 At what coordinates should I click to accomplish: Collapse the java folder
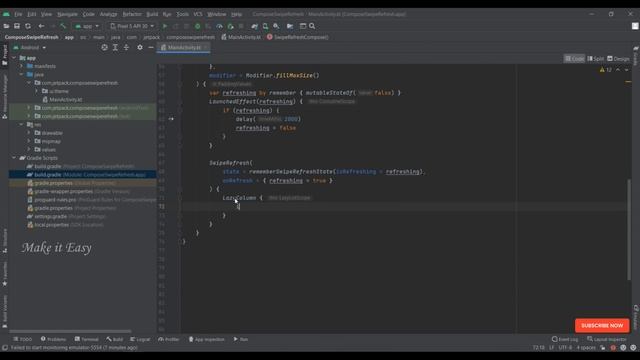[22, 75]
